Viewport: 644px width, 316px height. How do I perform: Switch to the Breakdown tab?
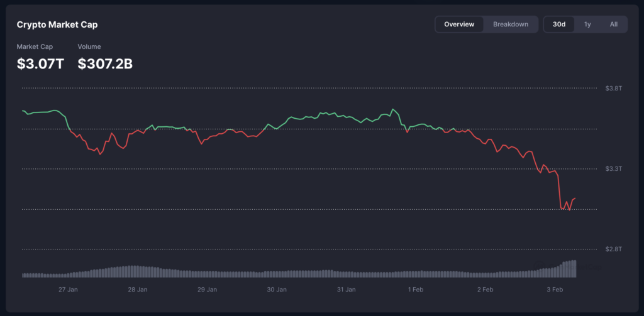pos(511,25)
